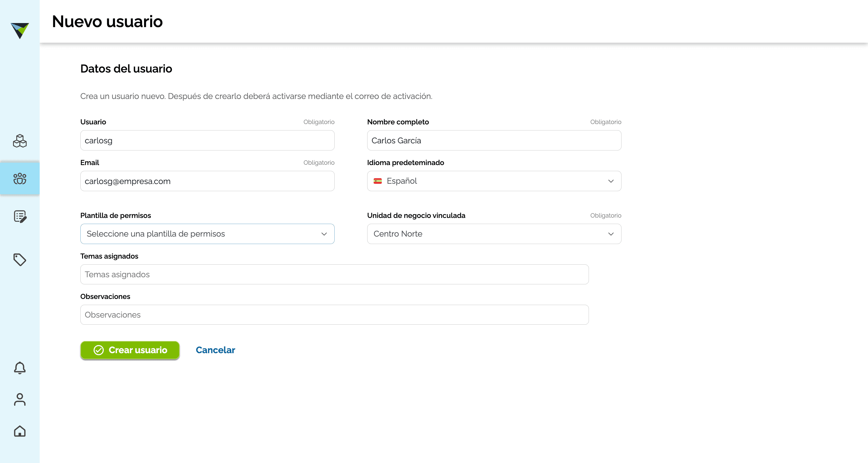This screenshot has width=868, height=463.
Task: Open the list-edit forms icon in sidebar
Action: (x=20, y=216)
